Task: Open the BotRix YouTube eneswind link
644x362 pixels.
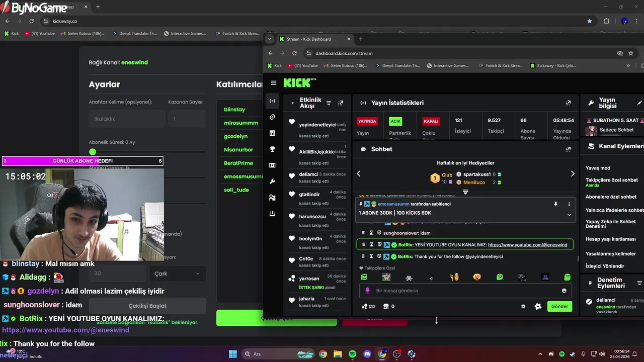Action: pos(527,245)
